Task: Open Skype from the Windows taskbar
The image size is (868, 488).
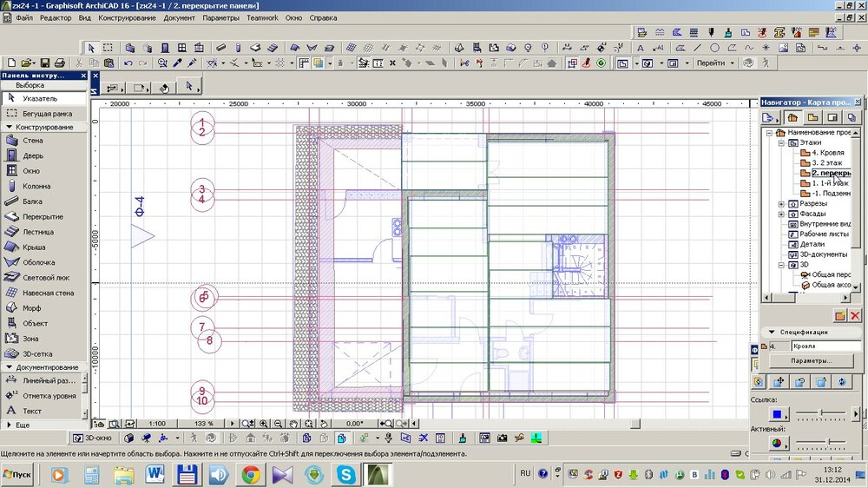Action: click(x=346, y=474)
